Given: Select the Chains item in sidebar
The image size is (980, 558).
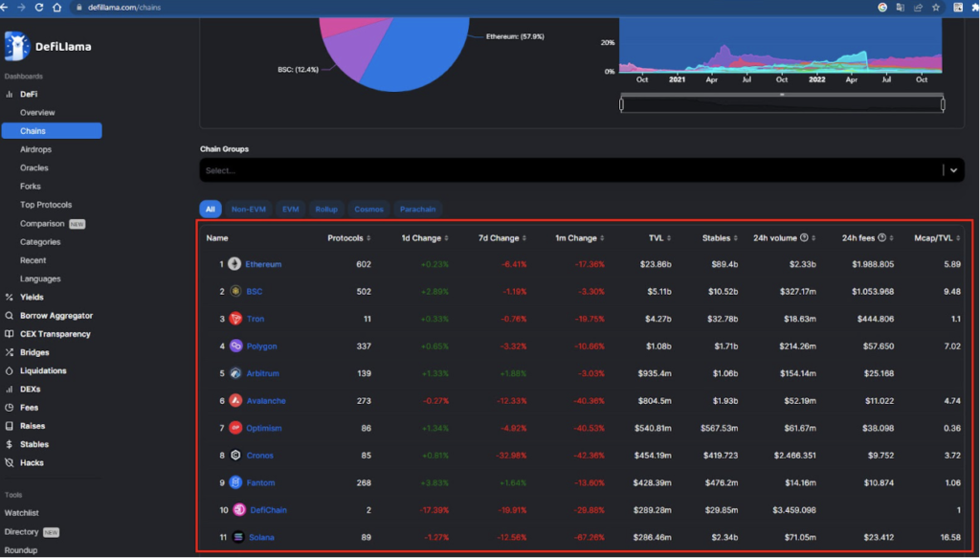Looking at the screenshot, I should 52,130.
